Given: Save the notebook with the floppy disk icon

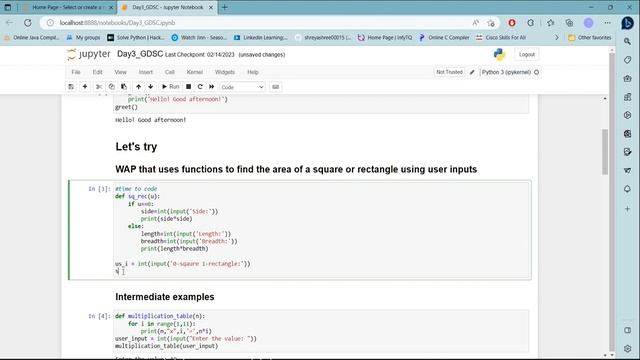Looking at the screenshot, I should 71,87.
